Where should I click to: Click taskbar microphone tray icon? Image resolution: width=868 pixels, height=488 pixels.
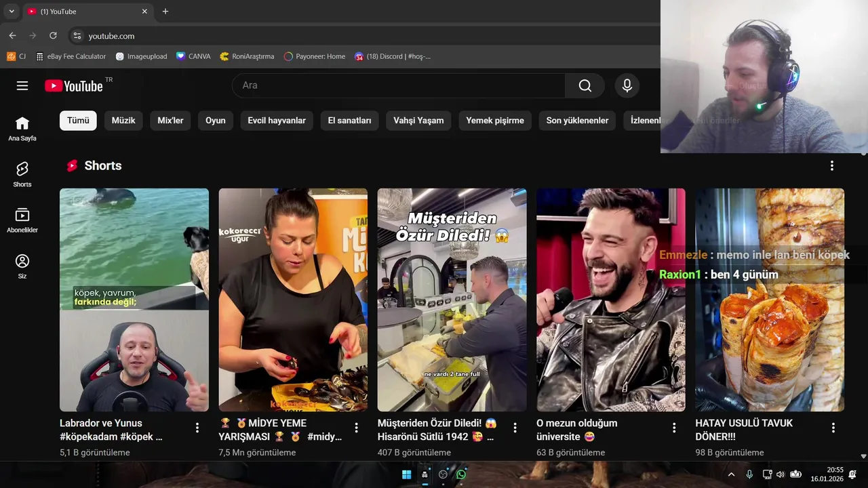(x=749, y=474)
